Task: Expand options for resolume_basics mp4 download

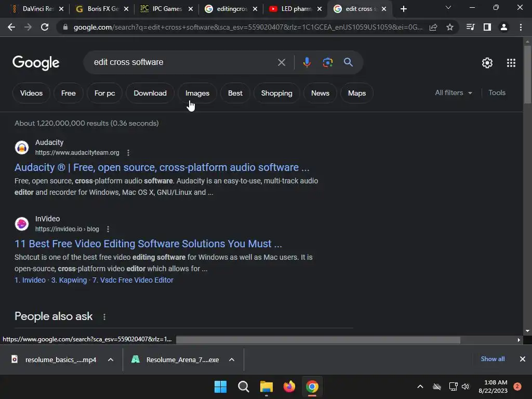Action: [111, 360]
